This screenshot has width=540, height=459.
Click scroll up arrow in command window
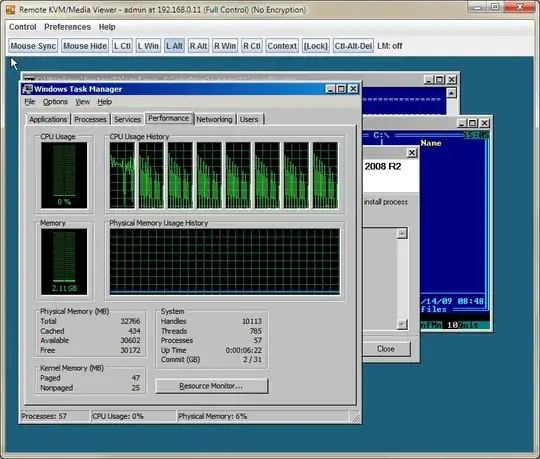pyautogui.click(x=451, y=93)
